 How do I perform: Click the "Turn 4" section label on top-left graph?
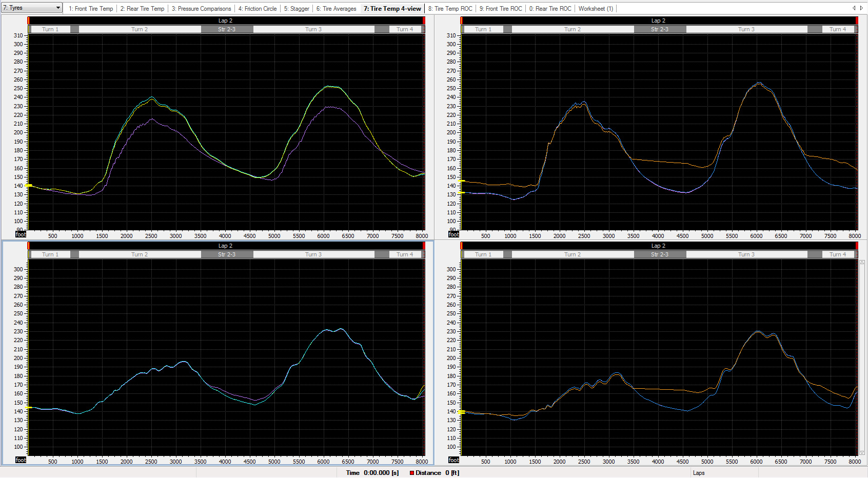click(x=406, y=29)
